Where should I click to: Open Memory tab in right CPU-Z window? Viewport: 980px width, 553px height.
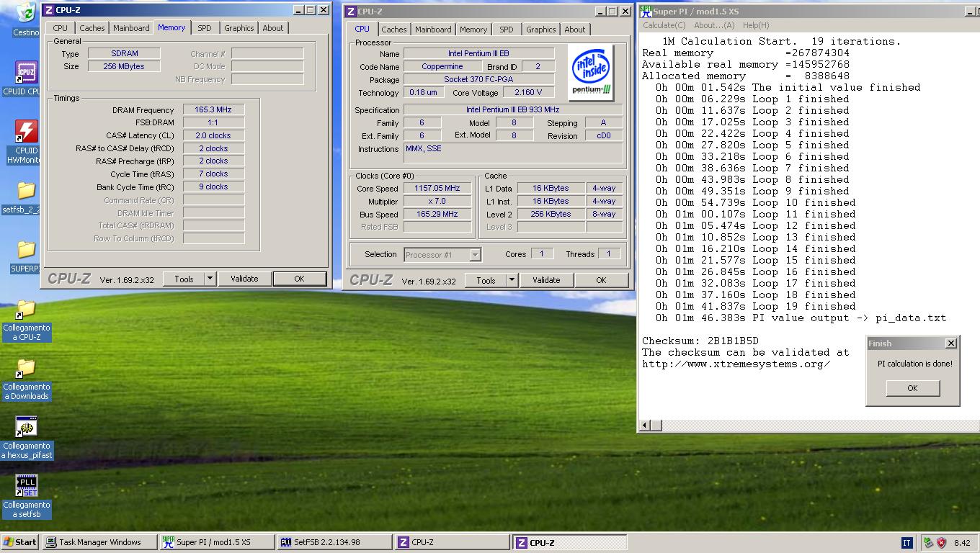pyautogui.click(x=473, y=30)
